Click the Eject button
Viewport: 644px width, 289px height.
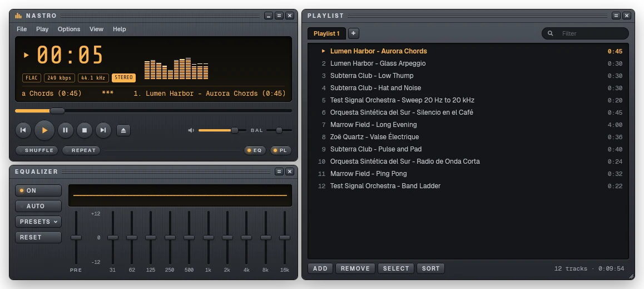pos(123,130)
